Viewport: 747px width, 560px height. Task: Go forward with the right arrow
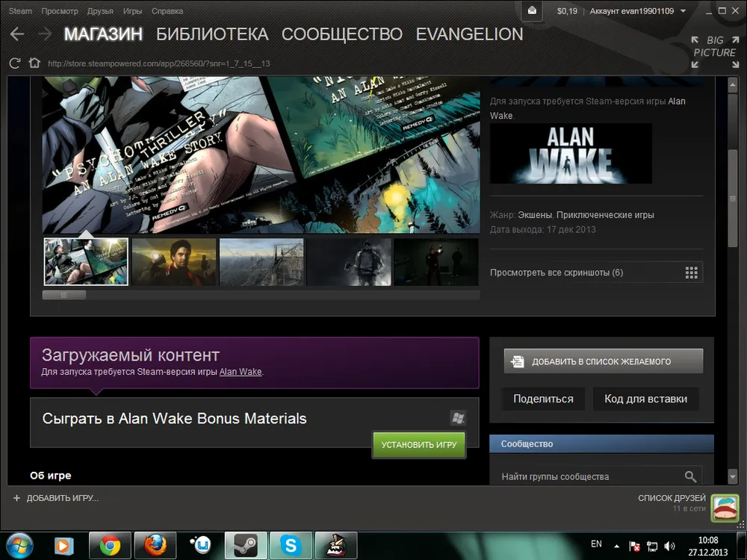click(x=45, y=34)
